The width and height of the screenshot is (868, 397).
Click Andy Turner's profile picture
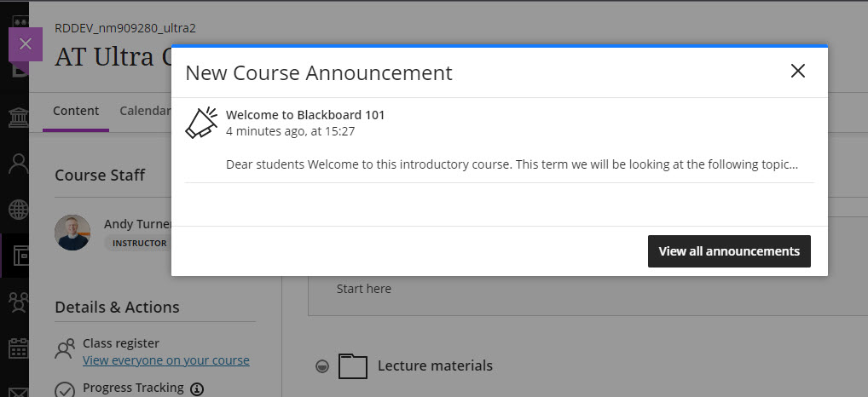pyautogui.click(x=72, y=232)
